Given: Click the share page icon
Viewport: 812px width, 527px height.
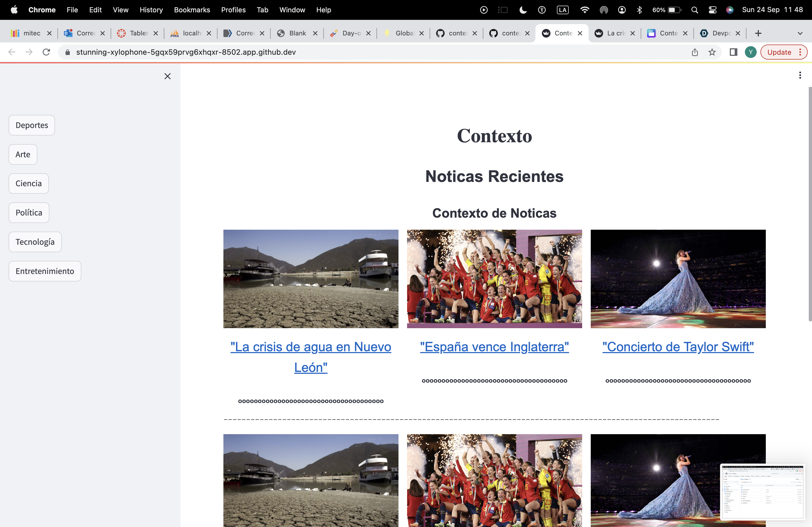Looking at the screenshot, I should (695, 52).
